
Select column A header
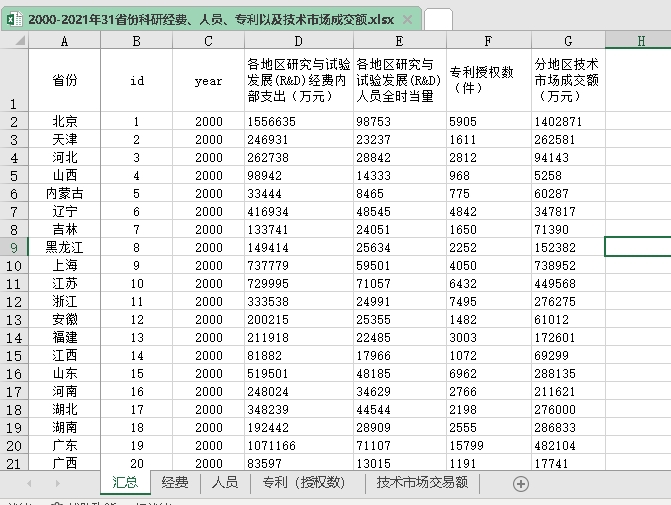65,41
